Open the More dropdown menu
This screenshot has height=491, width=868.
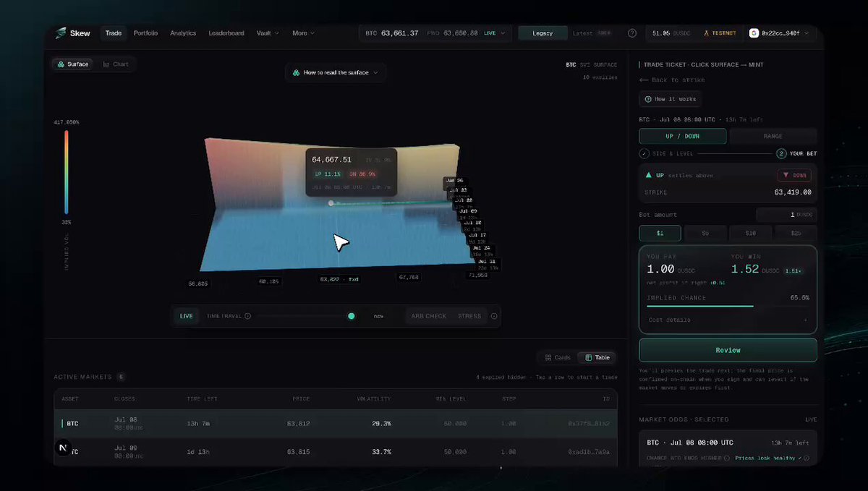[x=303, y=33]
